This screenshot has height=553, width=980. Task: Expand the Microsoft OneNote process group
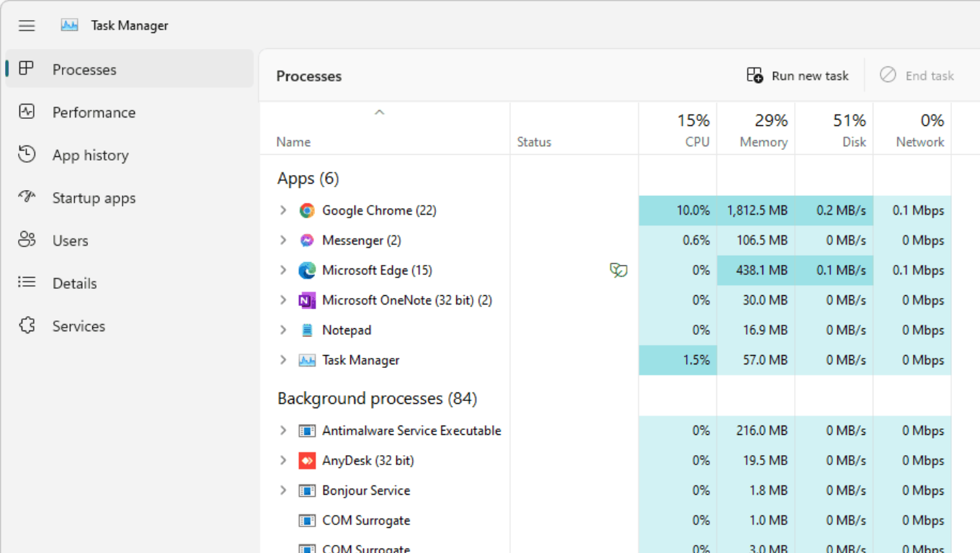[x=283, y=300]
